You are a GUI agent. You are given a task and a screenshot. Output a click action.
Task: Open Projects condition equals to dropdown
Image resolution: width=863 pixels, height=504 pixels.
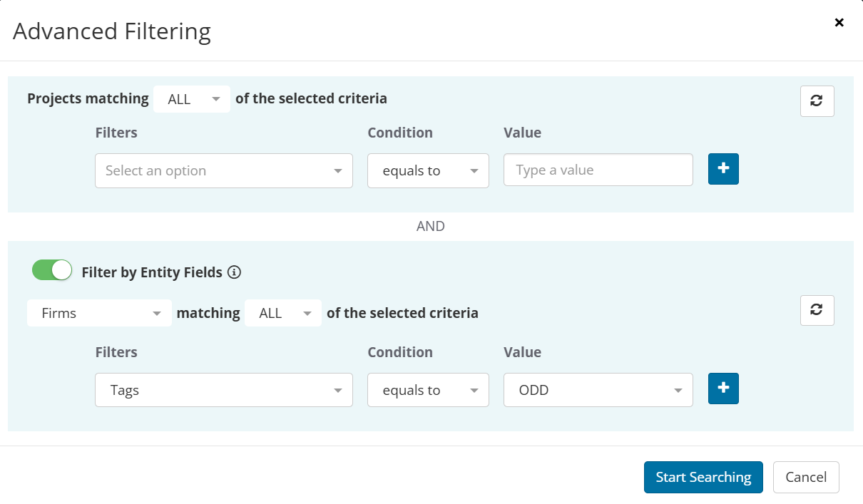pyautogui.click(x=428, y=171)
